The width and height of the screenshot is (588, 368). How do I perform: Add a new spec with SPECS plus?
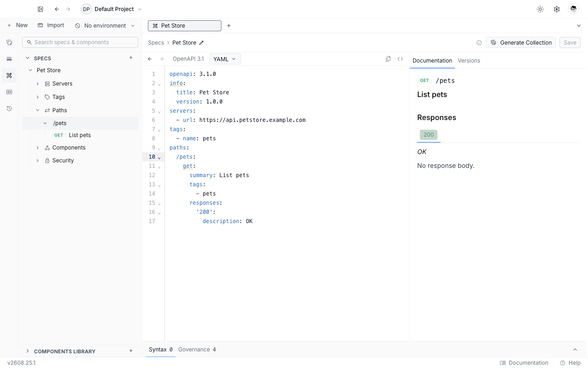[131, 58]
